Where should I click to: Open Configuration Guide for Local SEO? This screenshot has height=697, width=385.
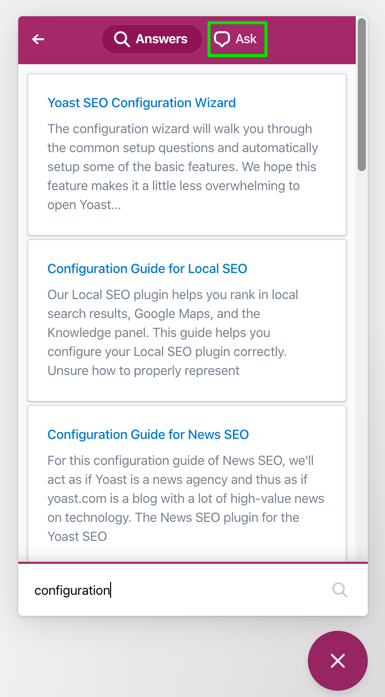point(147,268)
